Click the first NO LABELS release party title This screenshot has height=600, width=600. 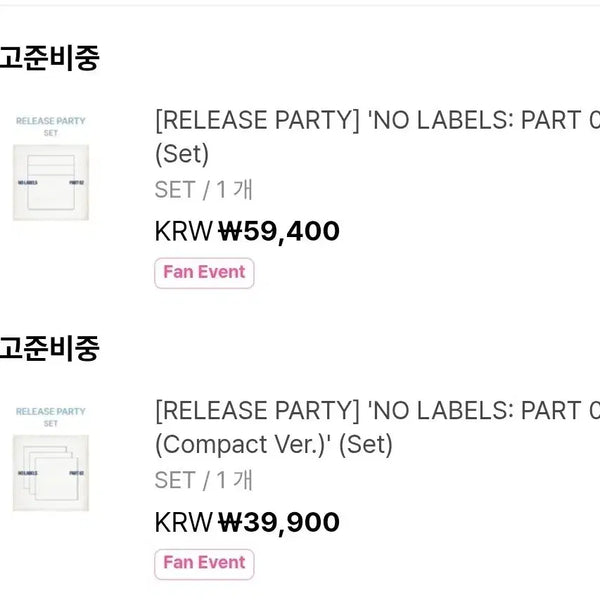coord(377,137)
